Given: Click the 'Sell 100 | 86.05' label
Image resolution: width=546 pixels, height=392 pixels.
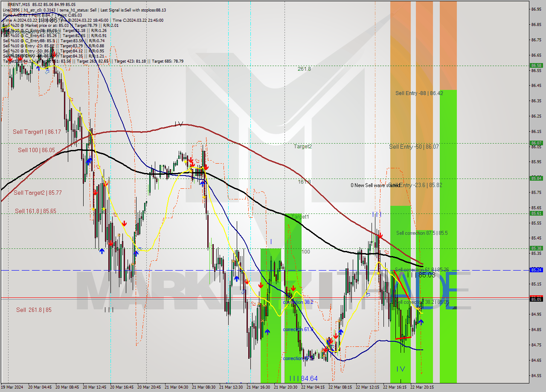Looking at the screenshot, I should pos(36,150).
